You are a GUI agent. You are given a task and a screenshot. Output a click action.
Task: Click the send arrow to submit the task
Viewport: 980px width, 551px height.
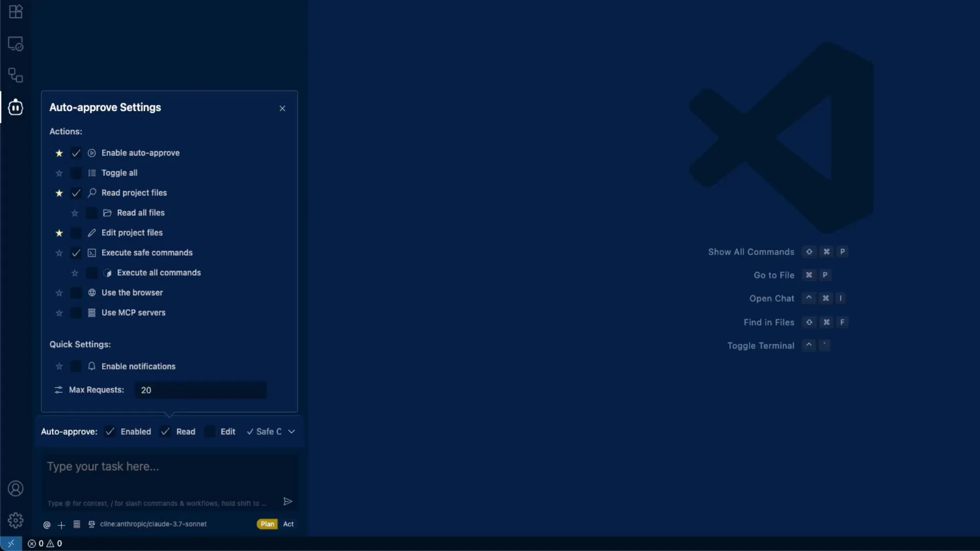click(x=287, y=502)
